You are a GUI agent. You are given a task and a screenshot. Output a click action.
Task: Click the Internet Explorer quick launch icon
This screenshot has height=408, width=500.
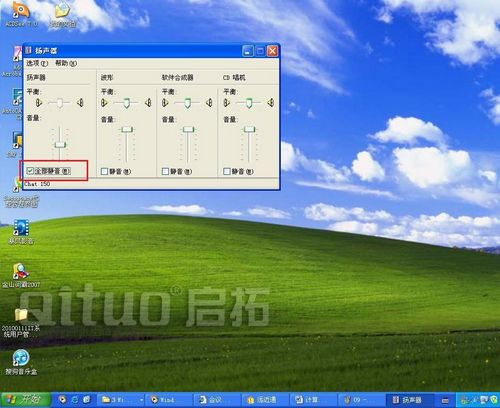point(75,399)
